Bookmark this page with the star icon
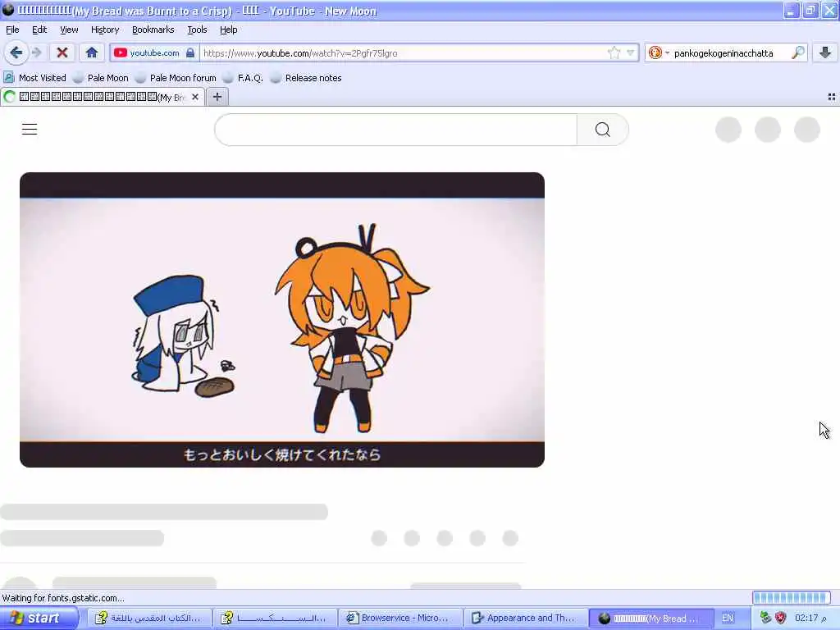 point(614,52)
